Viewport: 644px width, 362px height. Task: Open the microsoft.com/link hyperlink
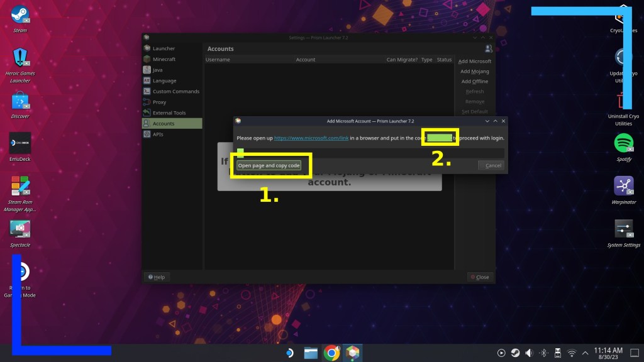tap(311, 138)
